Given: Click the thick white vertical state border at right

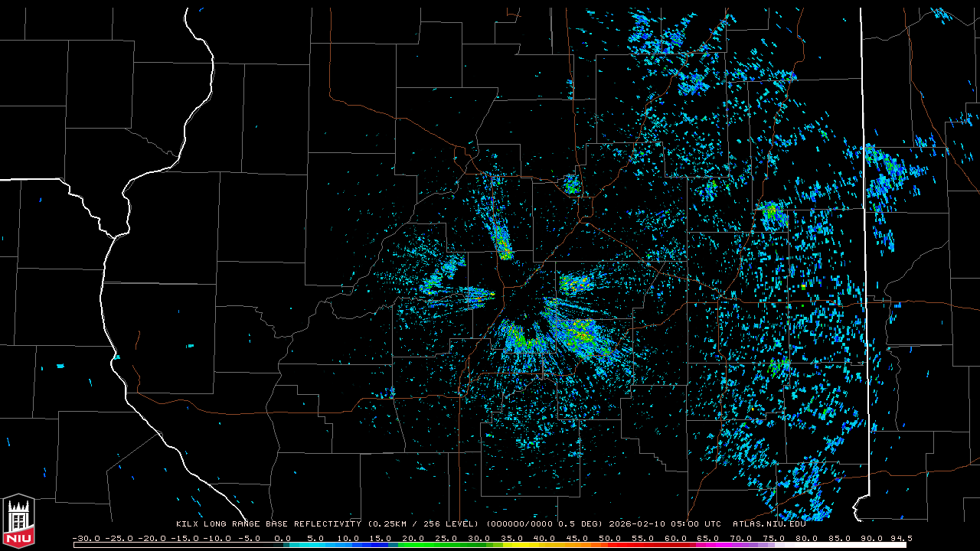Looking at the screenshot, I should click(865, 230).
